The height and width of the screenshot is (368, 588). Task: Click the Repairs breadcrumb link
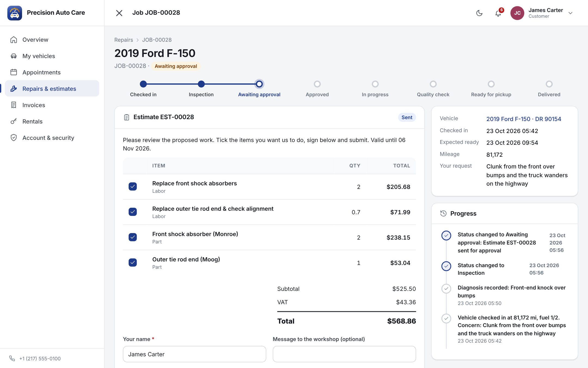[124, 40]
